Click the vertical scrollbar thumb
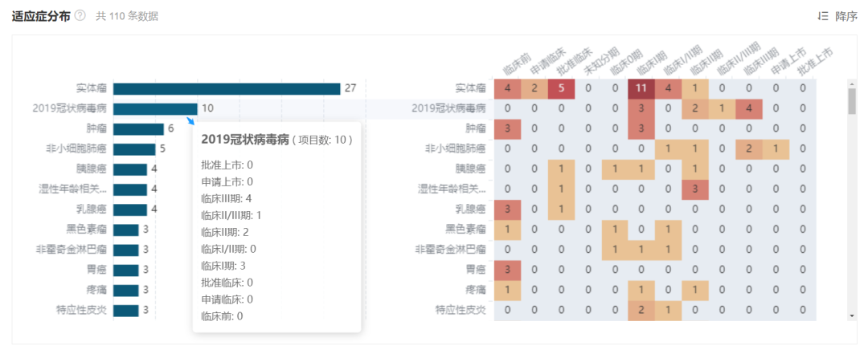Viewport: 868px width, 354px height. coord(852,100)
